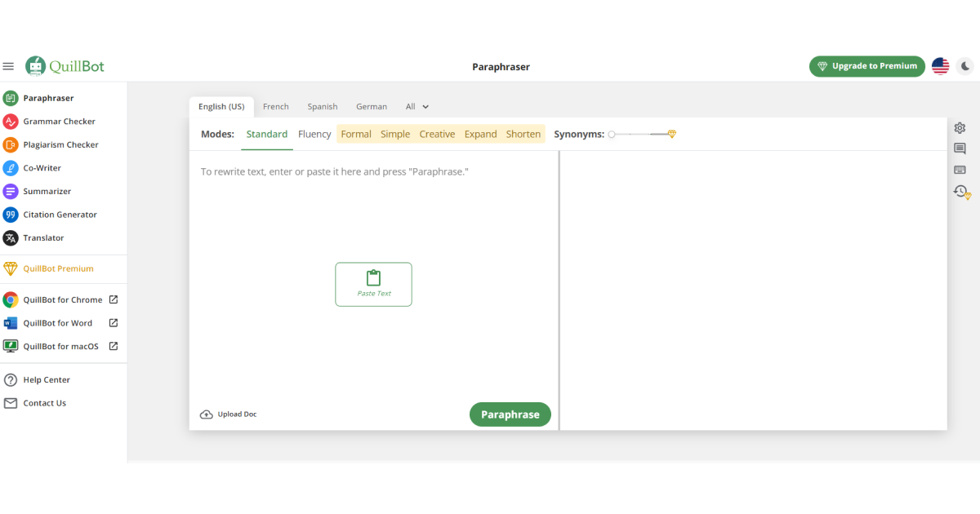Click into the text input area
This screenshot has width=980, height=514.
(x=374, y=275)
